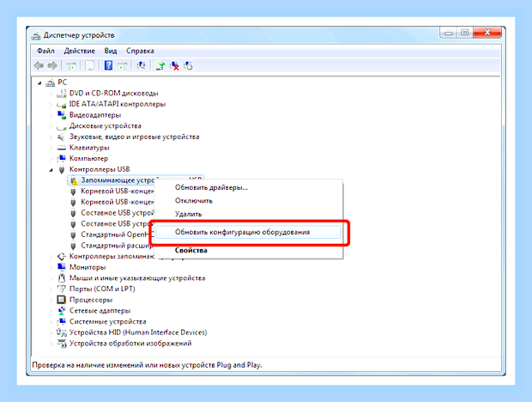Click the warning icon beside Запоминающее устройство
Viewport: 532px width, 402px height.
point(74,180)
